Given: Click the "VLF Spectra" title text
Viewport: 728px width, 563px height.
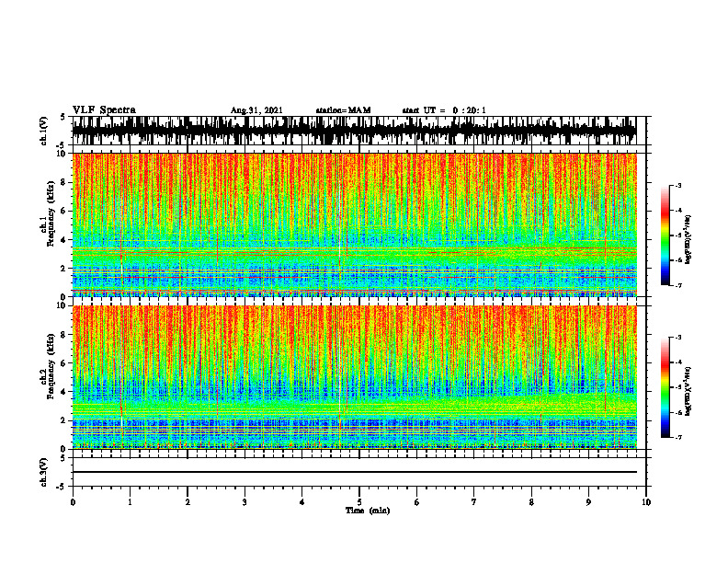Looking at the screenshot, I should coord(104,110).
